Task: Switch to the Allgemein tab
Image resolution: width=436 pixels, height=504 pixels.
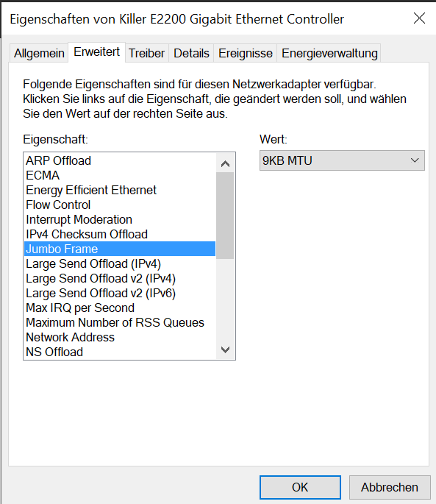Action: point(39,53)
